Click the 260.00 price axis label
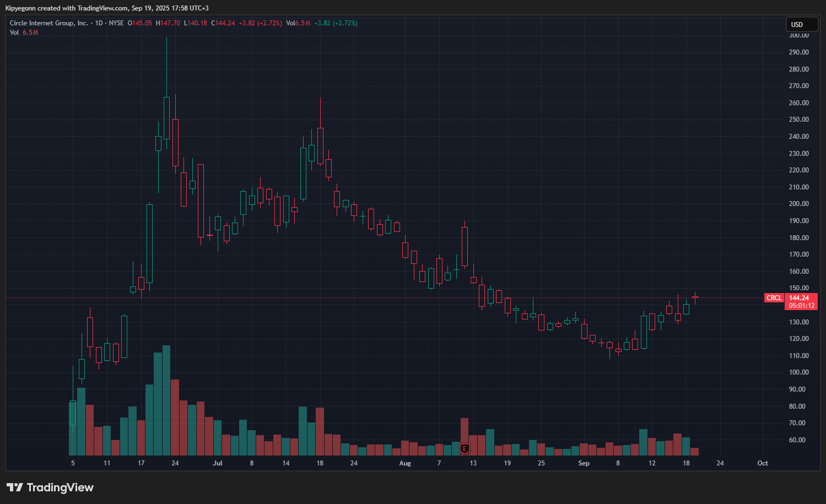Image resolution: width=826 pixels, height=504 pixels. 799,103
